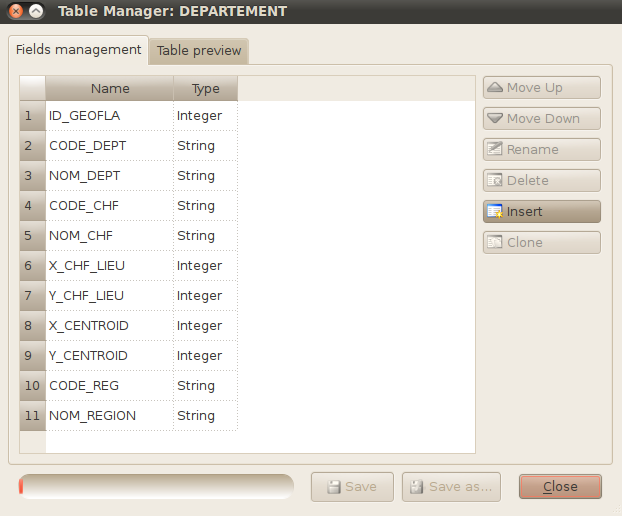
Task: Click the window close button in title bar
Action: tap(14, 12)
